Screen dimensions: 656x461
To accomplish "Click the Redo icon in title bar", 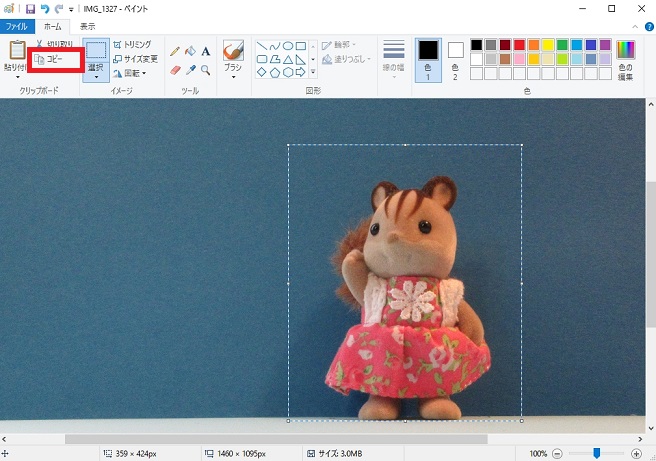I will (x=59, y=8).
